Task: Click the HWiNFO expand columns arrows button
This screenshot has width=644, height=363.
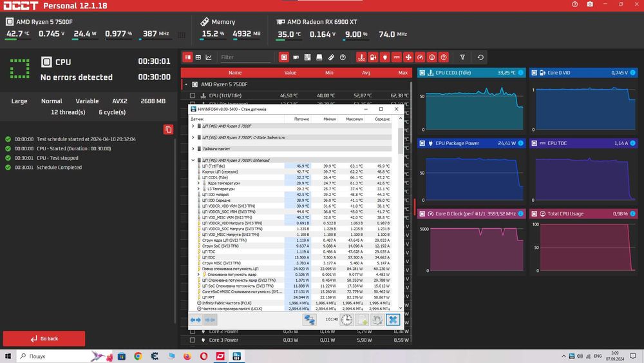Action: coord(196,320)
